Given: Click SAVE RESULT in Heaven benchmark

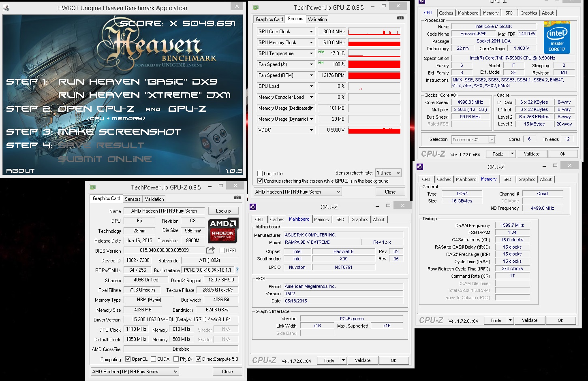Looking at the screenshot, I should tap(101, 145).
